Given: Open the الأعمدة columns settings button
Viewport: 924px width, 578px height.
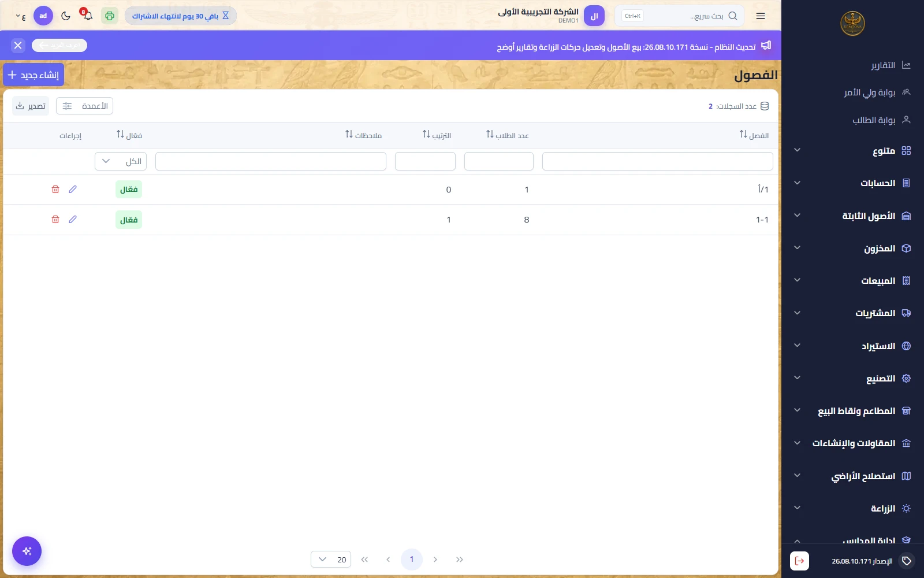Looking at the screenshot, I should (x=84, y=106).
